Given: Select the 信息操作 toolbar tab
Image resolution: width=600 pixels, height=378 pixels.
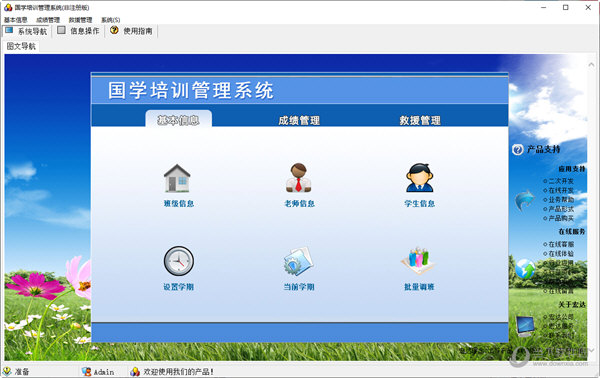Looking at the screenshot, I should (x=78, y=31).
